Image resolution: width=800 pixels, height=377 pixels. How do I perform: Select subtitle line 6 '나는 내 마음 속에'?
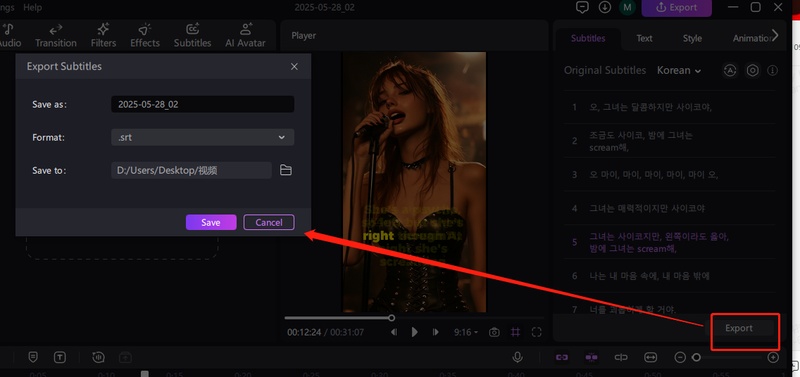pyautogui.click(x=670, y=276)
